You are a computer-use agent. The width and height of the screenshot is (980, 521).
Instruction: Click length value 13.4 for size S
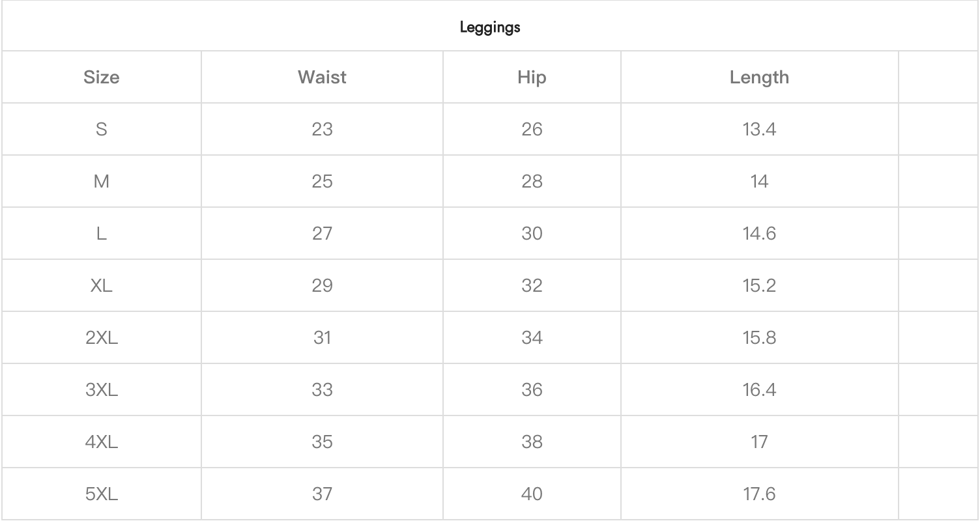point(759,130)
